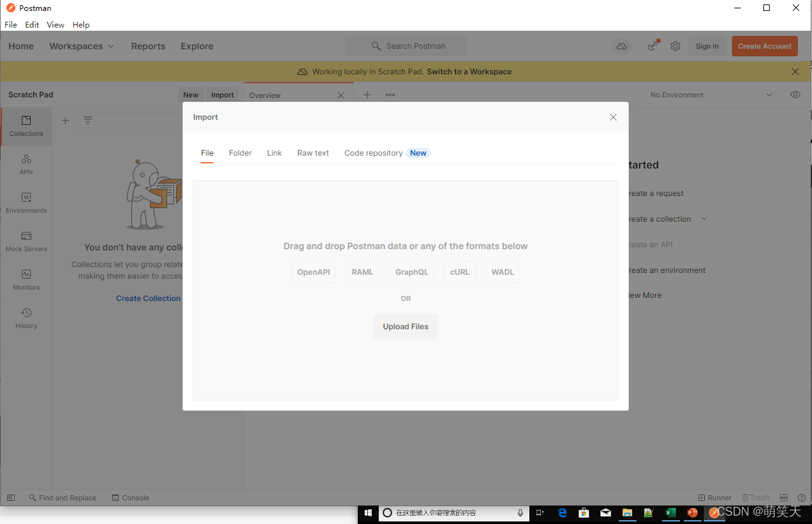
Task: Open File Explorer from the taskbar
Action: click(627, 513)
